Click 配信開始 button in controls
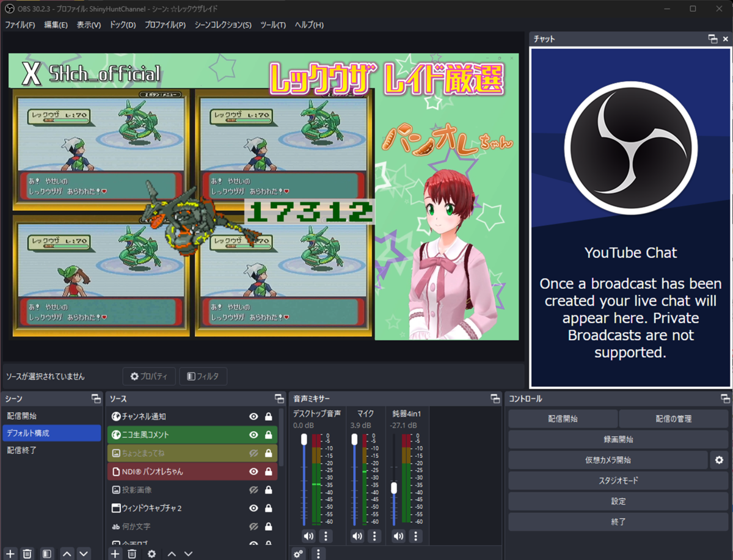 click(563, 419)
